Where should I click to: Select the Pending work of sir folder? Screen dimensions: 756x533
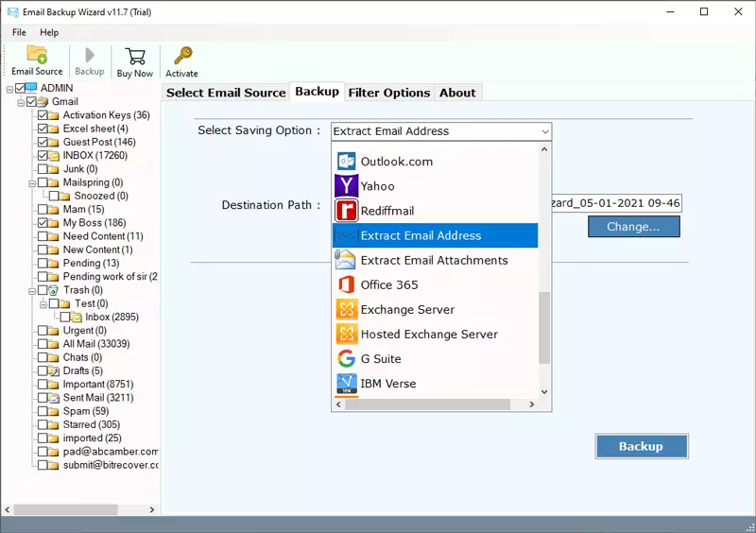[x=111, y=276]
